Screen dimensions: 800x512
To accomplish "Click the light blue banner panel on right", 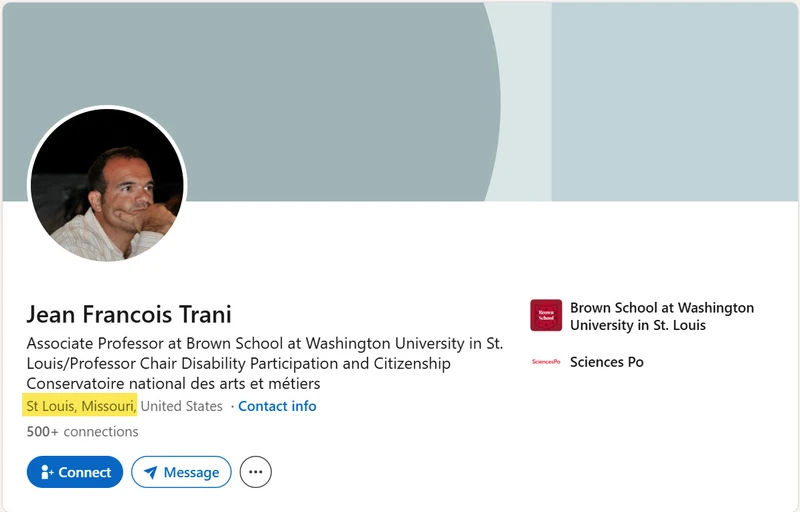I will [x=674, y=101].
